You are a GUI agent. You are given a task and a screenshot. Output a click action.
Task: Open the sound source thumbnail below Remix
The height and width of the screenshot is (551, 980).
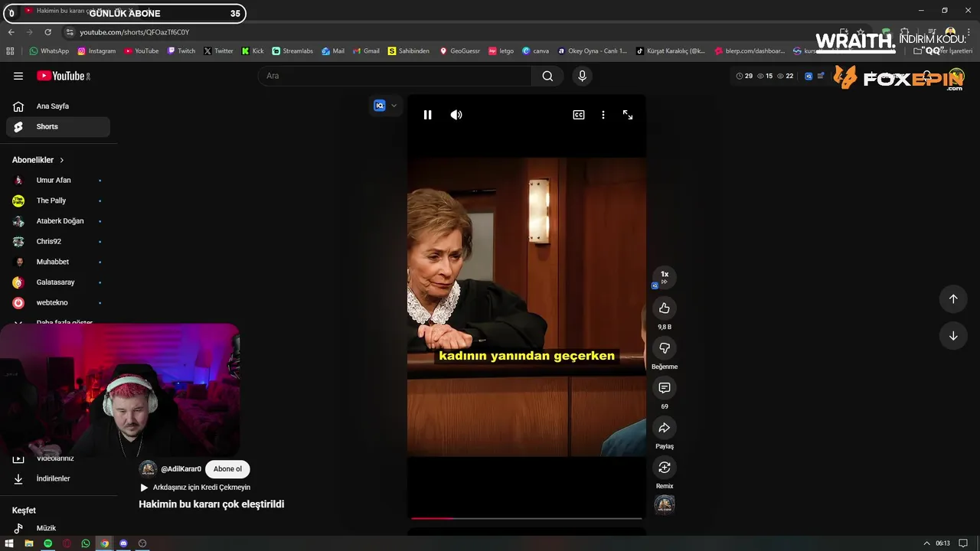pos(665,504)
